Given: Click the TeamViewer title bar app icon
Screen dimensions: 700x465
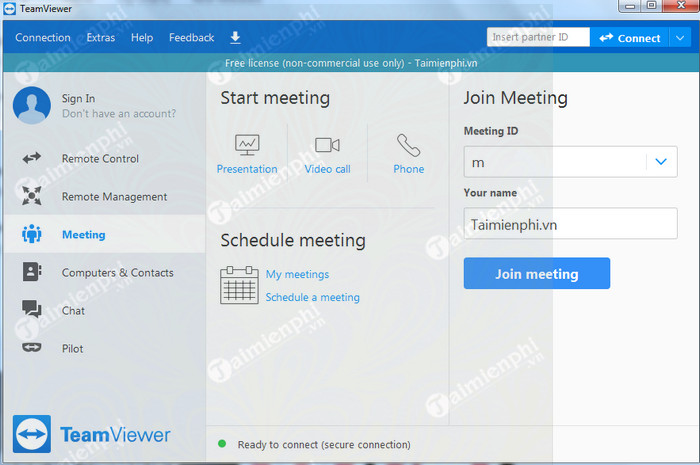Looking at the screenshot, I should [9, 9].
